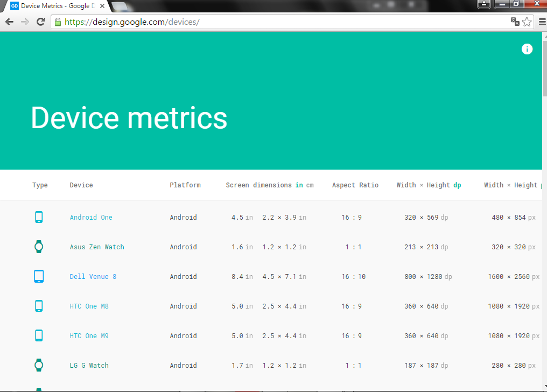Open the Chrome hamburger menu
Screen dimensions: 547x392
[x=542, y=22]
